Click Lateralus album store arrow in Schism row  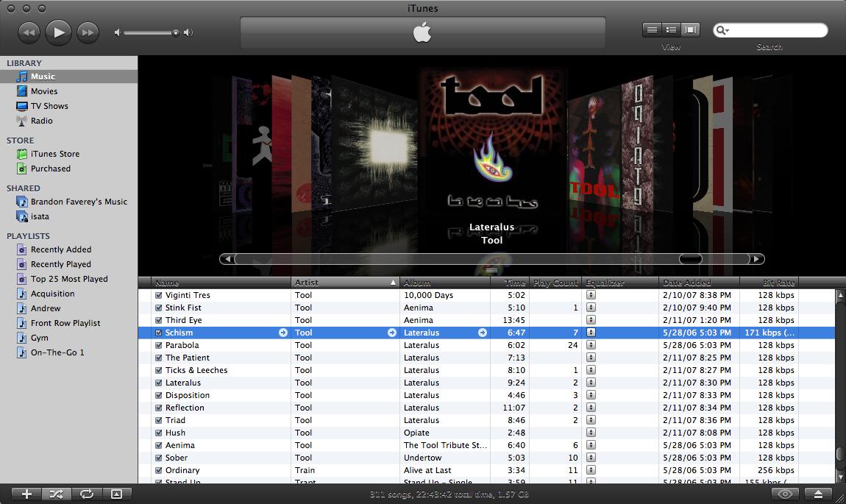click(x=483, y=333)
